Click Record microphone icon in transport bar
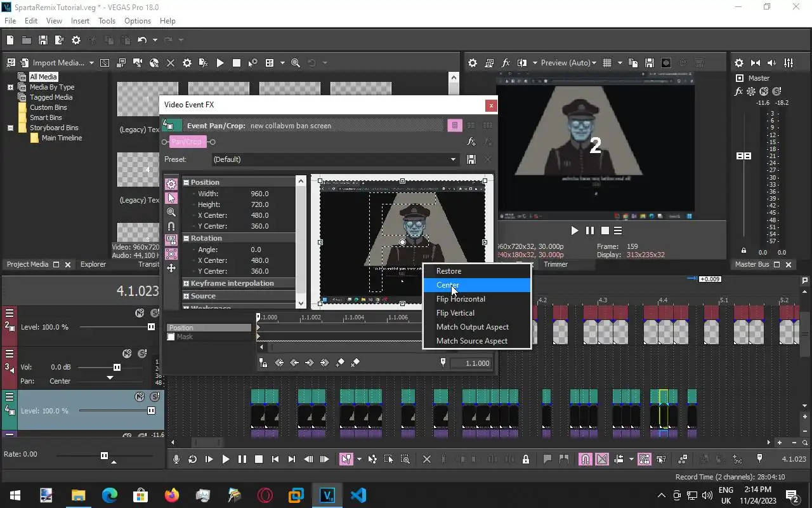Screen dimensions: 812x508 click(x=176, y=459)
